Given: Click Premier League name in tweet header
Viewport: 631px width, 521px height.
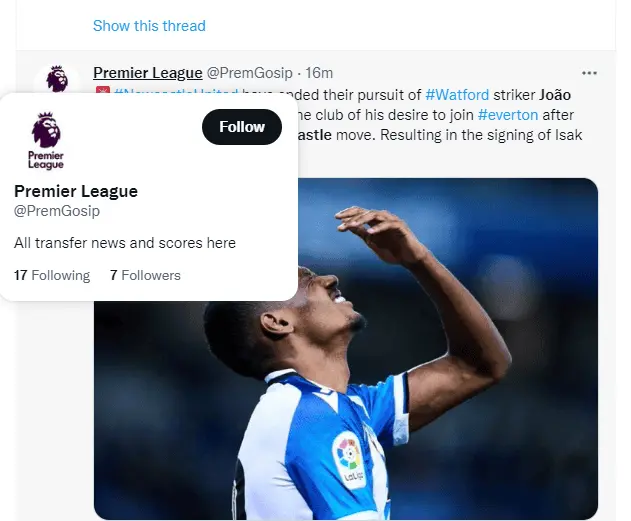Looking at the screenshot, I should 147,73.
